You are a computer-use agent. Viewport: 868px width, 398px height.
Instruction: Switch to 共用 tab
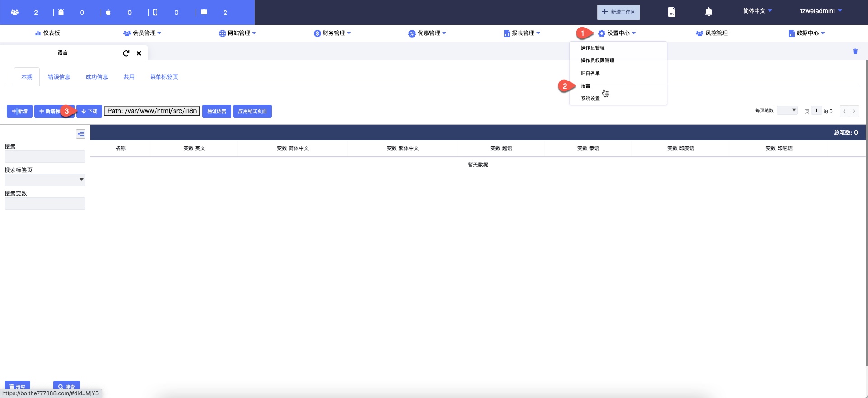129,77
